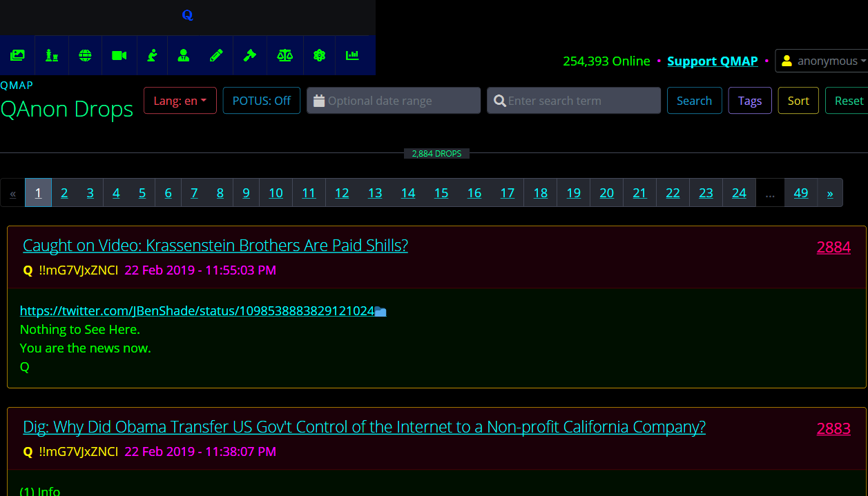
Task: Open the images gallery icon
Action: [x=17, y=55]
